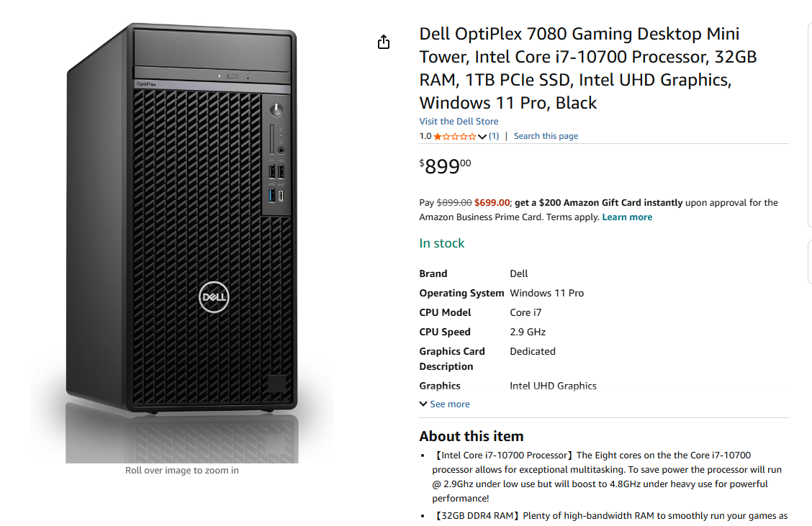Open the rating breakdown chevron dropdown

click(482, 137)
